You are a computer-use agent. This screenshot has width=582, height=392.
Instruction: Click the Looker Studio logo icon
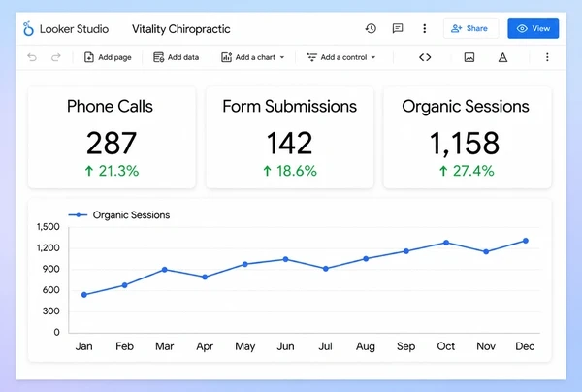pyautogui.click(x=28, y=28)
